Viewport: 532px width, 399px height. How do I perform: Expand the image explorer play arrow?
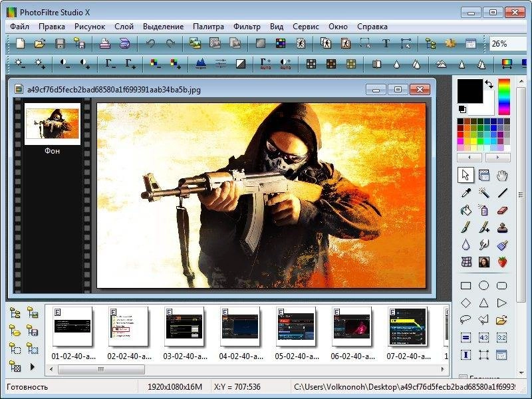(x=32, y=367)
